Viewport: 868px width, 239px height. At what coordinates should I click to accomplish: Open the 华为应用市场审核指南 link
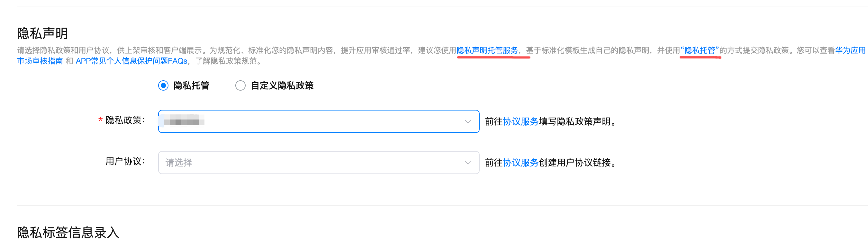850,50
